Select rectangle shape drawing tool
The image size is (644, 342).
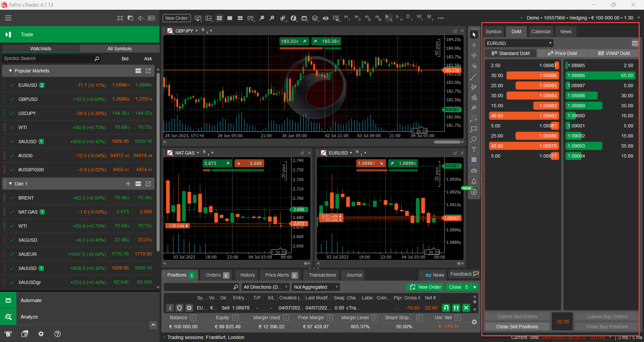pyautogui.click(x=474, y=129)
